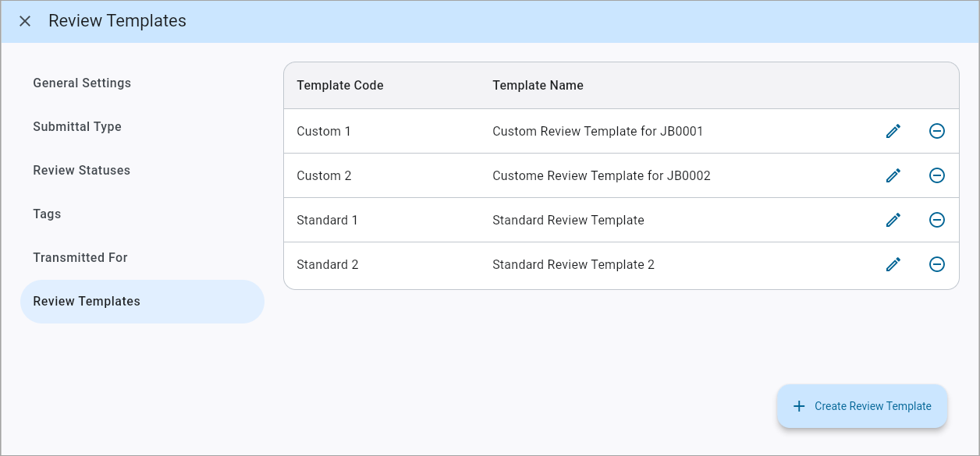Delete the Custom 2 template
The height and width of the screenshot is (456, 980).
pos(937,175)
